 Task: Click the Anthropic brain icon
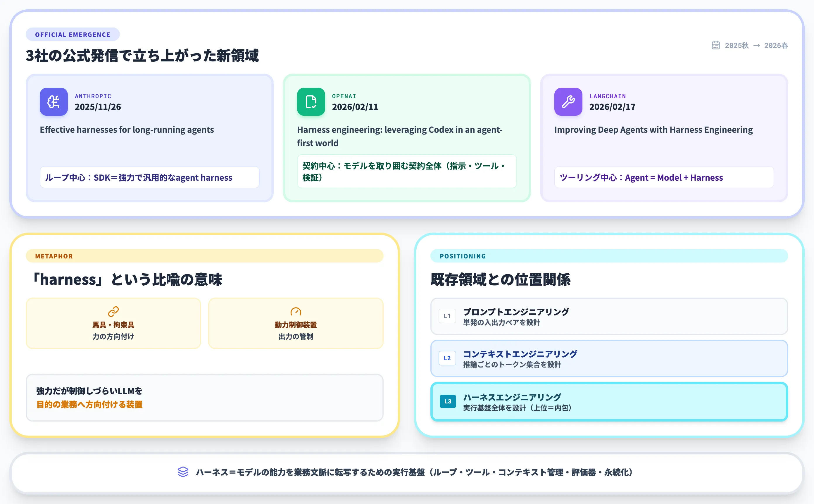point(54,102)
